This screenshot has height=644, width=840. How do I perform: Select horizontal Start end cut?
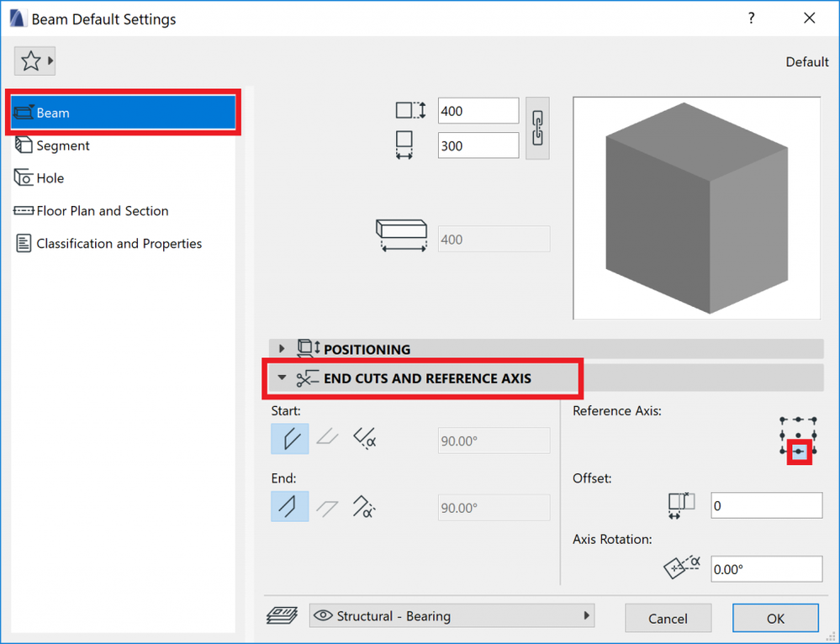[327, 438]
